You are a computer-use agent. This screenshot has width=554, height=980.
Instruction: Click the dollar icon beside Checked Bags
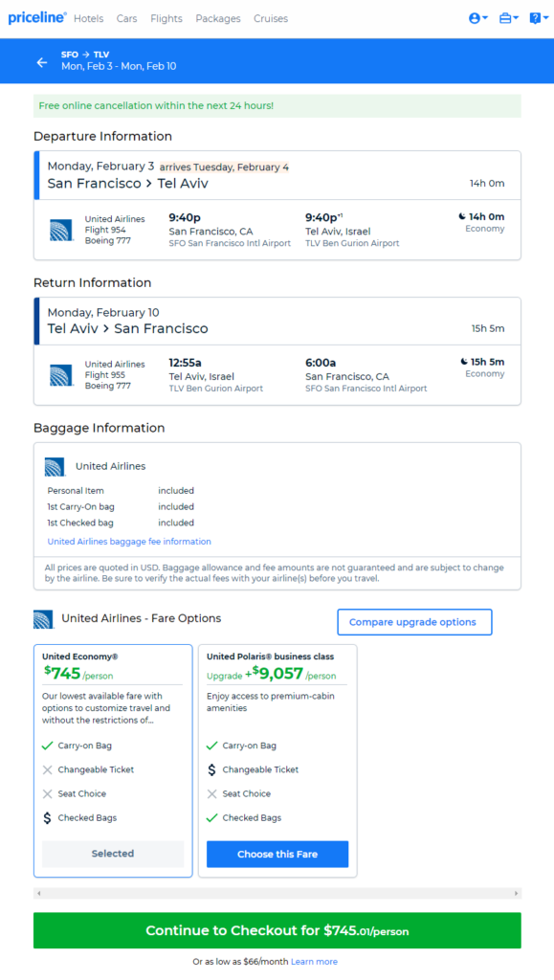tap(48, 817)
